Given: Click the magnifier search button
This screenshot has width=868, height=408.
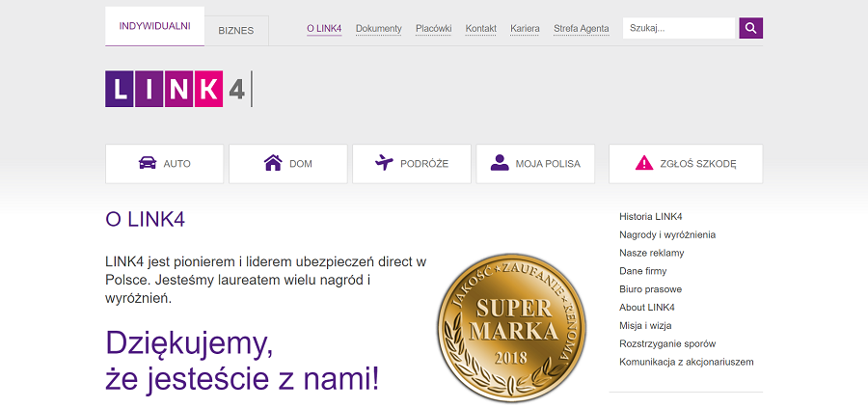Looking at the screenshot, I should tap(750, 28).
